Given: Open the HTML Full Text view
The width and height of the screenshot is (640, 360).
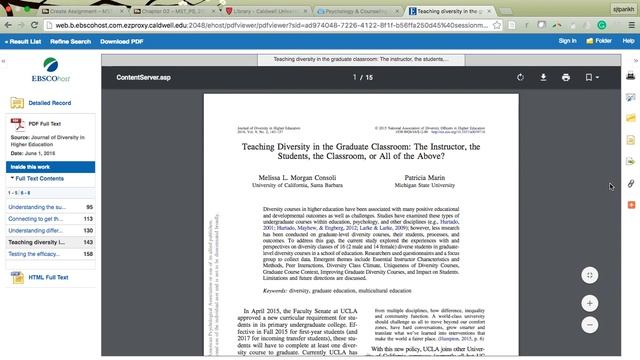Looking at the screenshot, I should [48, 277].
